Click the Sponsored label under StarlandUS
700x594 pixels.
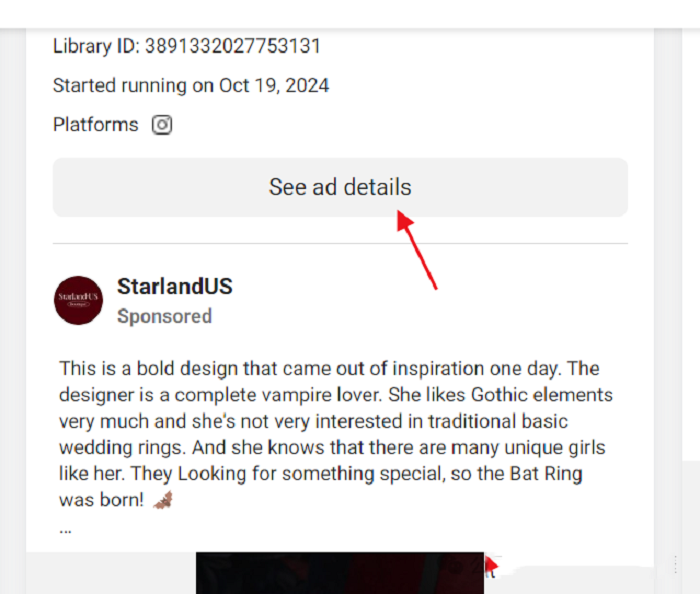pyautogui.click(x=164, y=316)
